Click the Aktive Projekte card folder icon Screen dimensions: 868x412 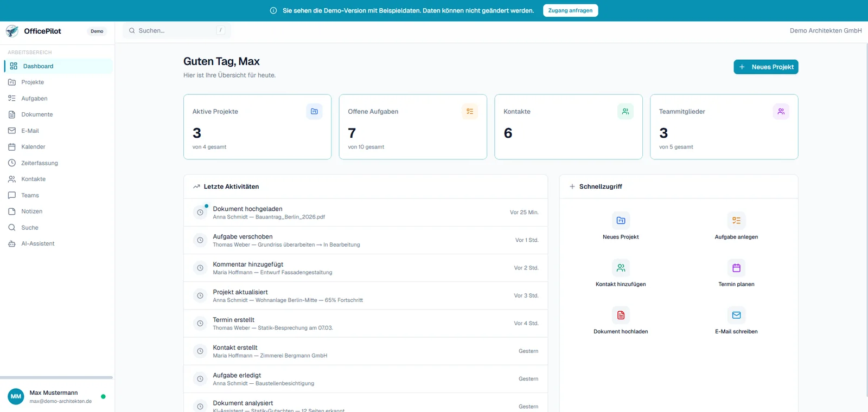[314, 111]
